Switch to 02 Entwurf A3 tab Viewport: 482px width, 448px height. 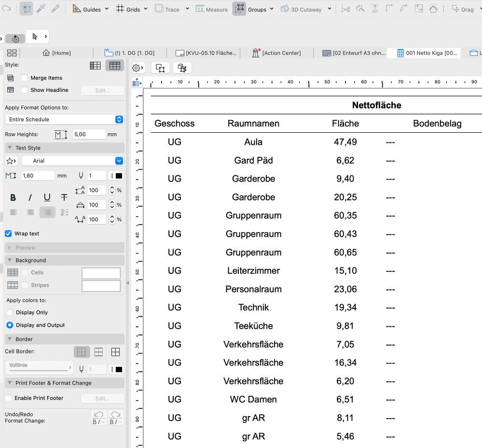coord(354,53)
